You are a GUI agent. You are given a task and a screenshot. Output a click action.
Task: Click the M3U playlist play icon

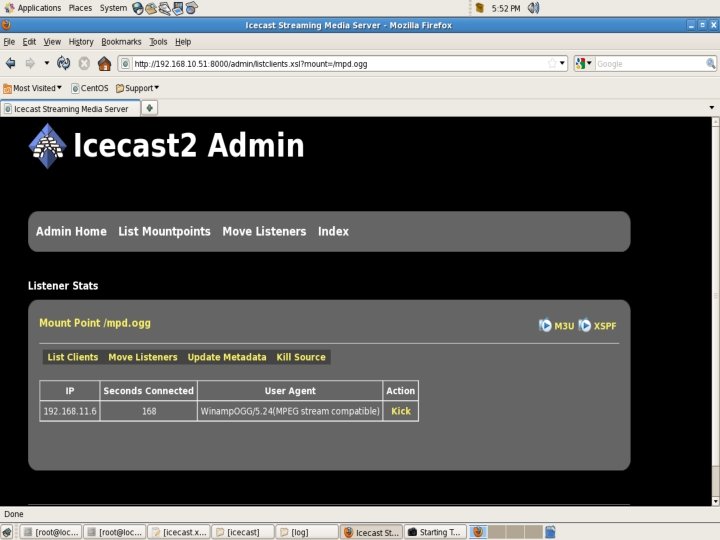pos(545,325)
